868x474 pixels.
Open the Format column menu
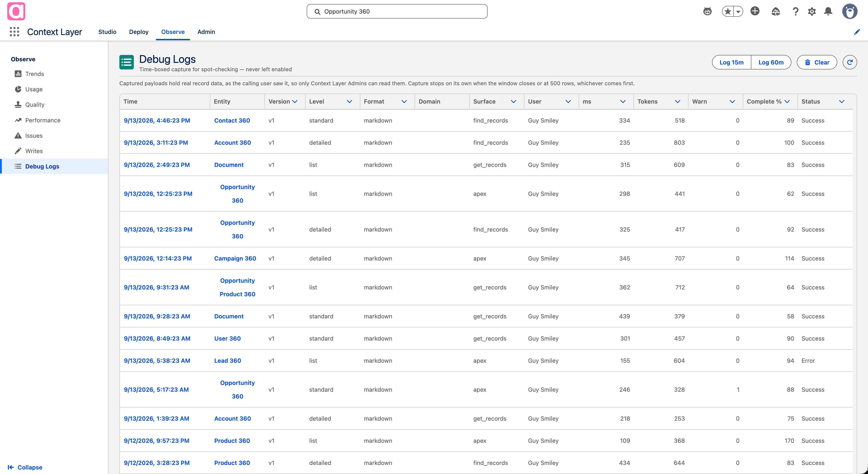tap(404, 102)
